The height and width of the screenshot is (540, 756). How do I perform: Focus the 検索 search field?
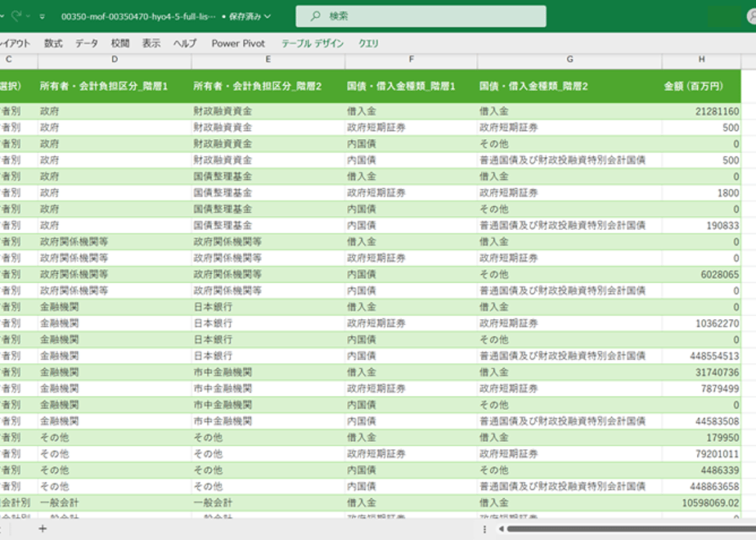click(421, 16)
